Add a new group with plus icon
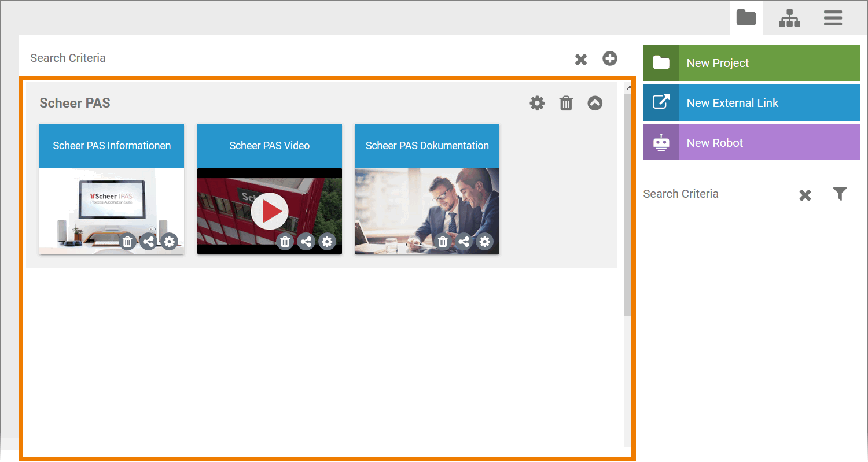Viewport: 868px width, 462px height. coord(610,58)
